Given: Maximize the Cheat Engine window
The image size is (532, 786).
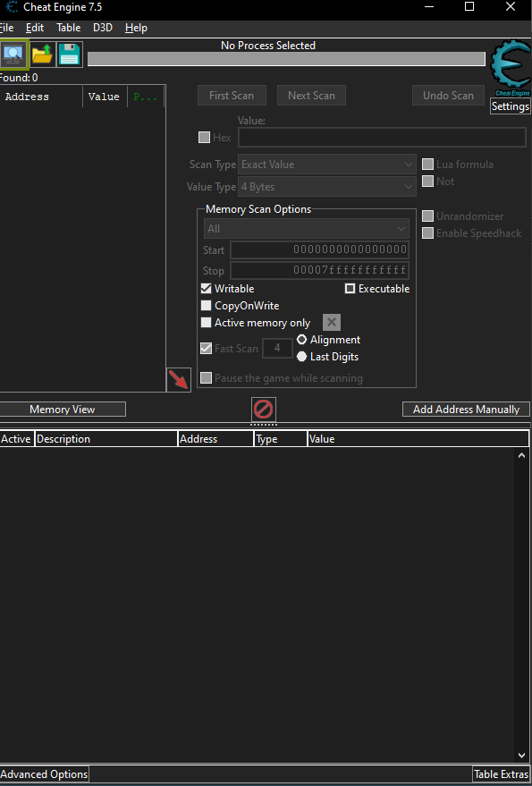Looking at the screenshot, I should (x=469, y=7).
